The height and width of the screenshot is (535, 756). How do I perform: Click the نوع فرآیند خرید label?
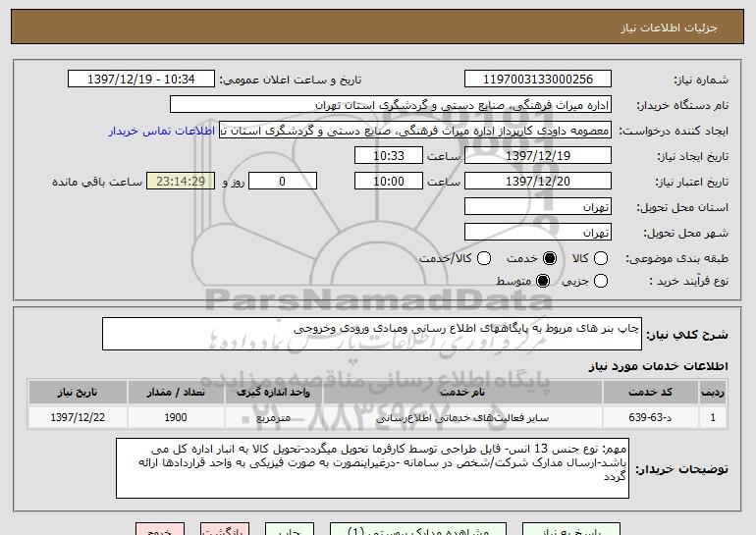(x=688, y=281)
